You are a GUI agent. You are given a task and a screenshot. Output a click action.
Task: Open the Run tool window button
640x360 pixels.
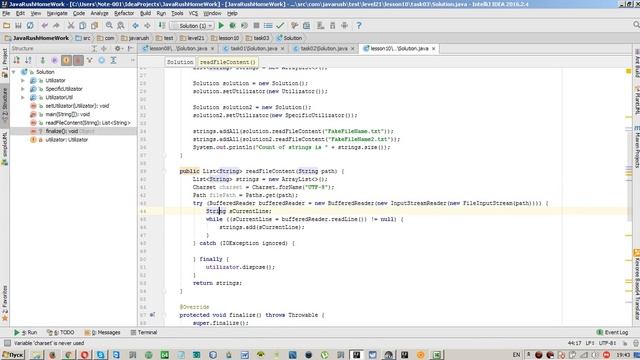25,333
